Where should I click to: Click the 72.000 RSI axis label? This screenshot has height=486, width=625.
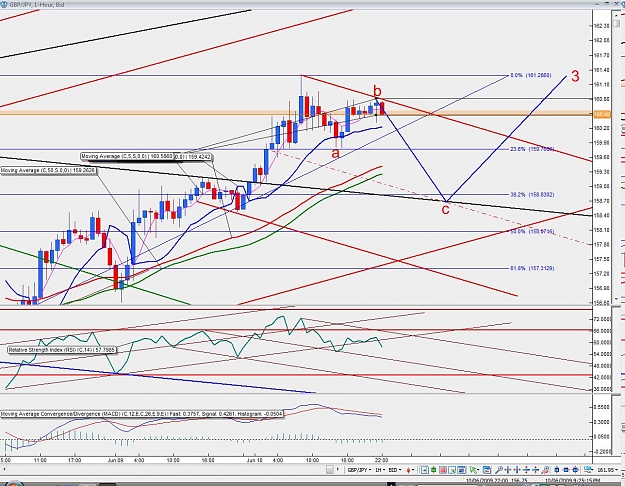coord(603,319)
